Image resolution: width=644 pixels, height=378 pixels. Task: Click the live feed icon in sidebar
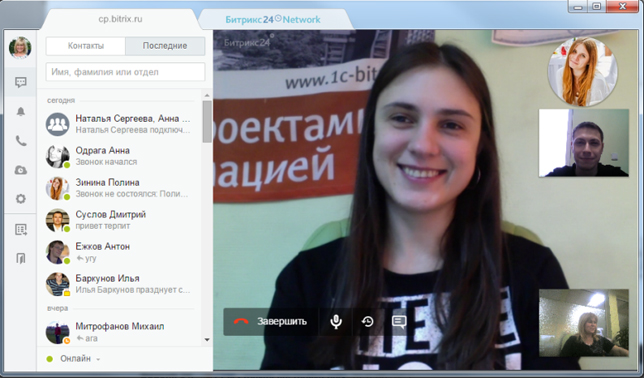point(21,230)
